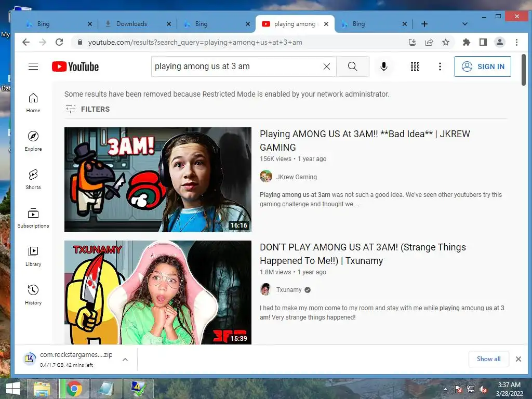
Task: Open the Playing AMONG US At 3AM video title
Action: pos(365,140)
